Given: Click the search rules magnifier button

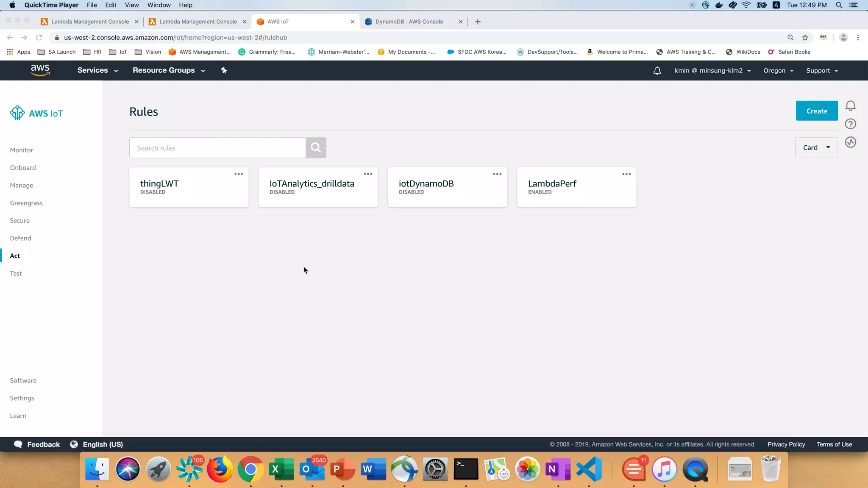Looking at the screenshot, I should (316, 147).
